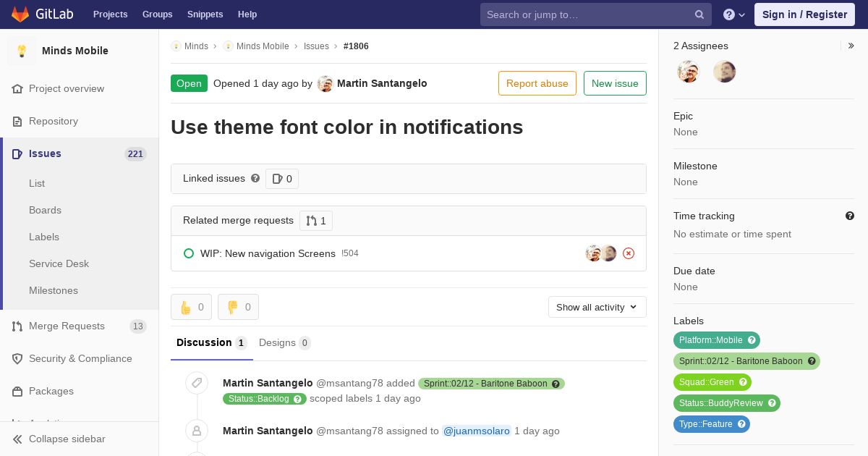The height and width of the screenshot is (456, 868).
Task: Click the Linked issues help icon
Action: coord(255,178)
